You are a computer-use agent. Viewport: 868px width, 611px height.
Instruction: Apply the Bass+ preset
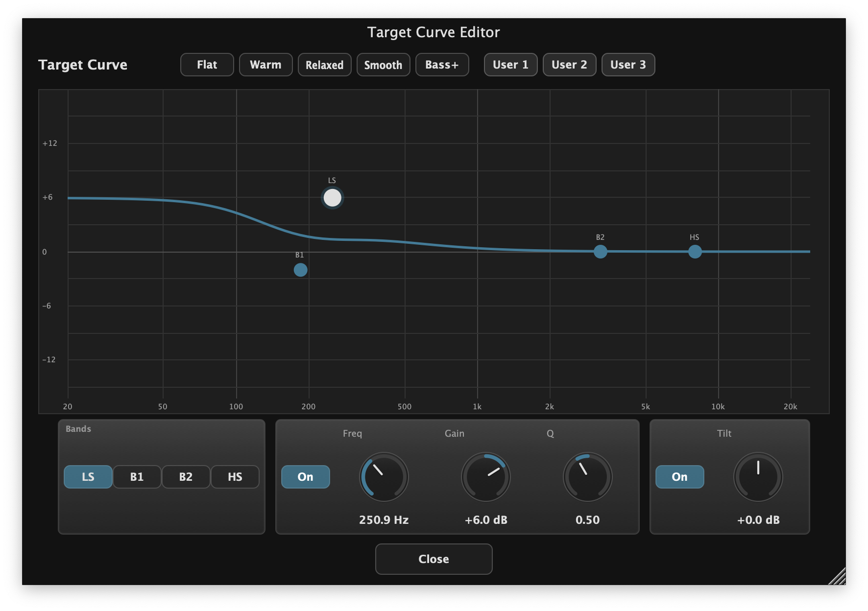pos(442,65)
